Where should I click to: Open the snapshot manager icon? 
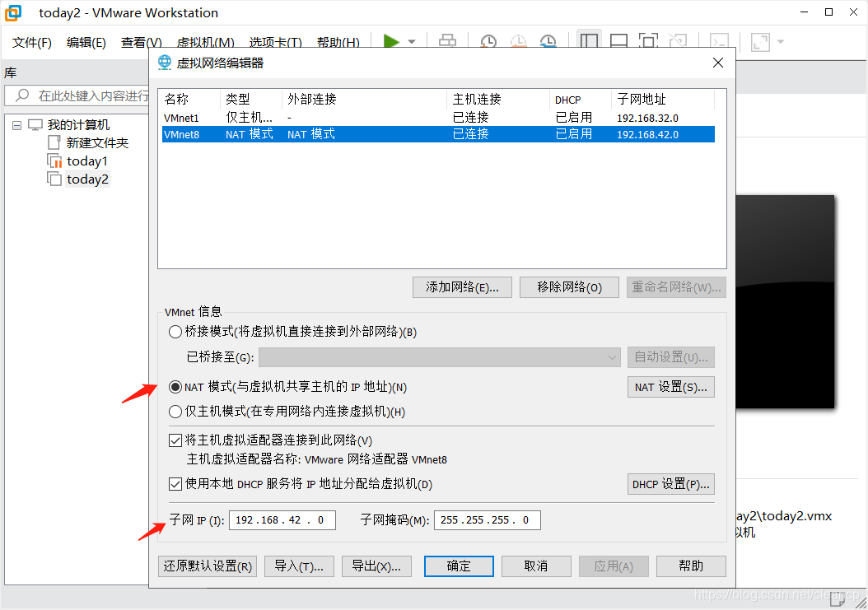[548, 41]
